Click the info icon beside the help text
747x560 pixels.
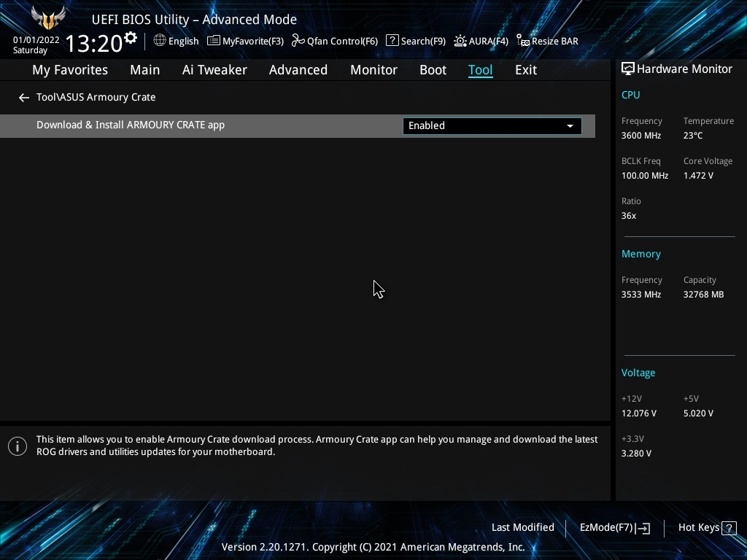click(18, 446)
